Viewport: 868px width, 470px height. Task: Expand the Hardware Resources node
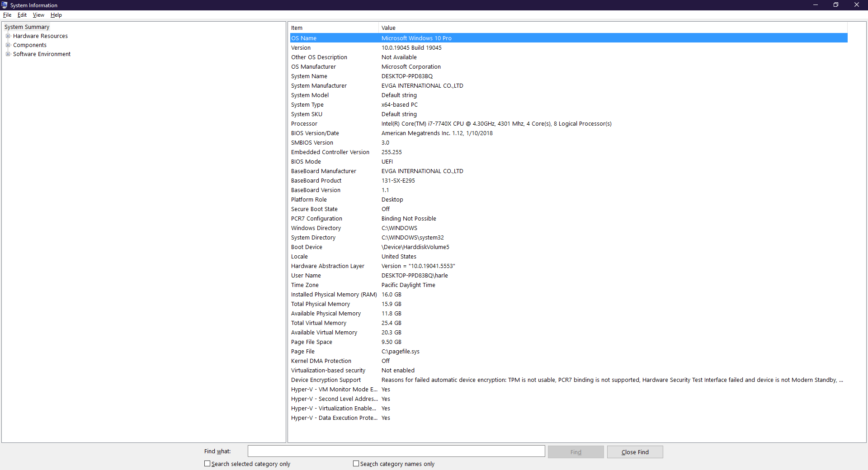pos(8,36)
